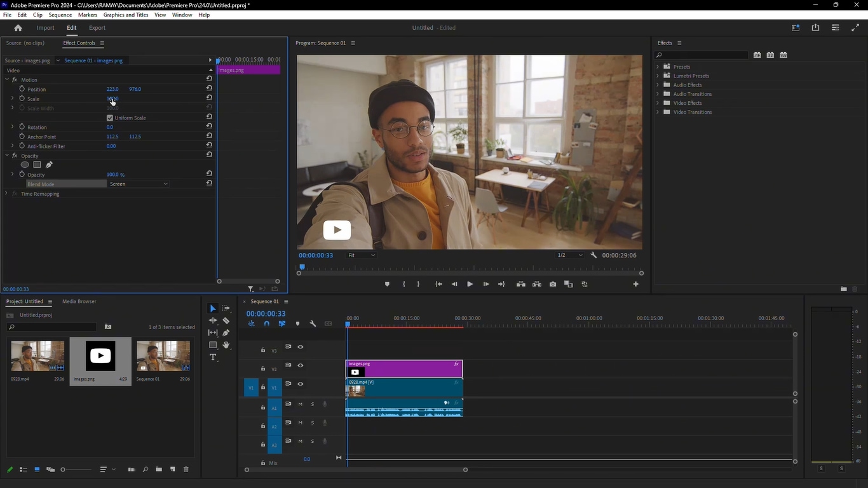The image size is (868, 488).
Task: Select the Razor tool in timeline toolbar
Action: 226,320
